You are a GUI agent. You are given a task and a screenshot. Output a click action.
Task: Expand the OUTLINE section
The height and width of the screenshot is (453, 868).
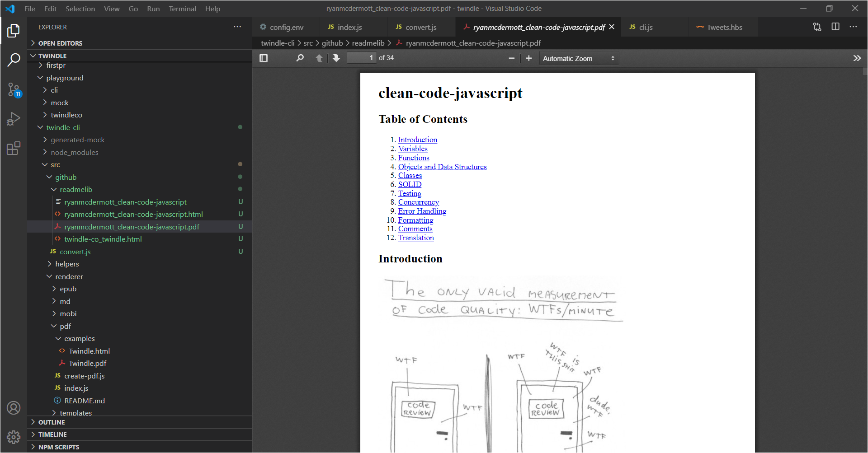tap(52, 422)
